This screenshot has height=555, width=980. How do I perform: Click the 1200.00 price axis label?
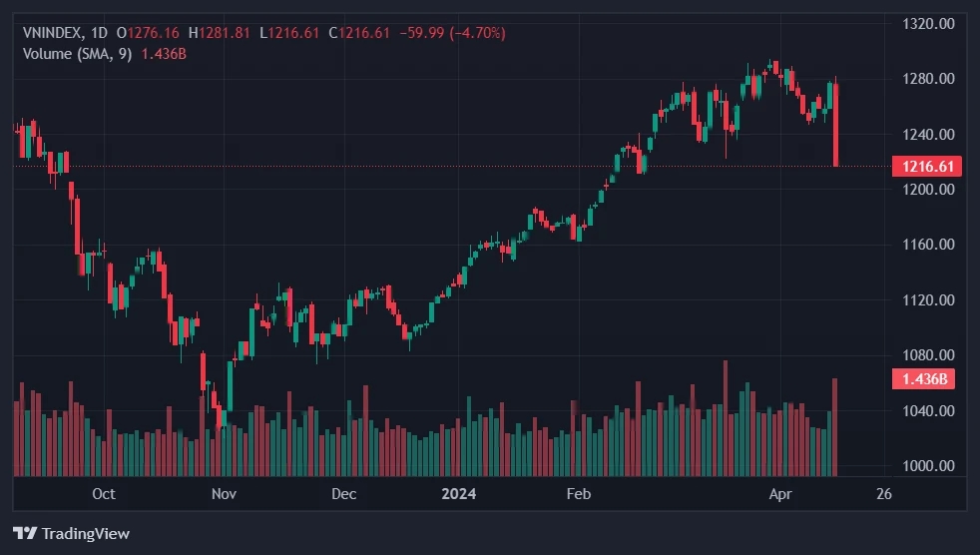[x=928, y=190]
